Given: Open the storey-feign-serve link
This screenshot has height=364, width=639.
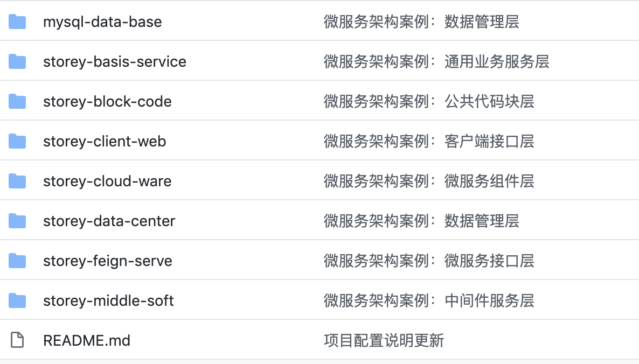Looking at the screenshot, I should click(108, 261).
